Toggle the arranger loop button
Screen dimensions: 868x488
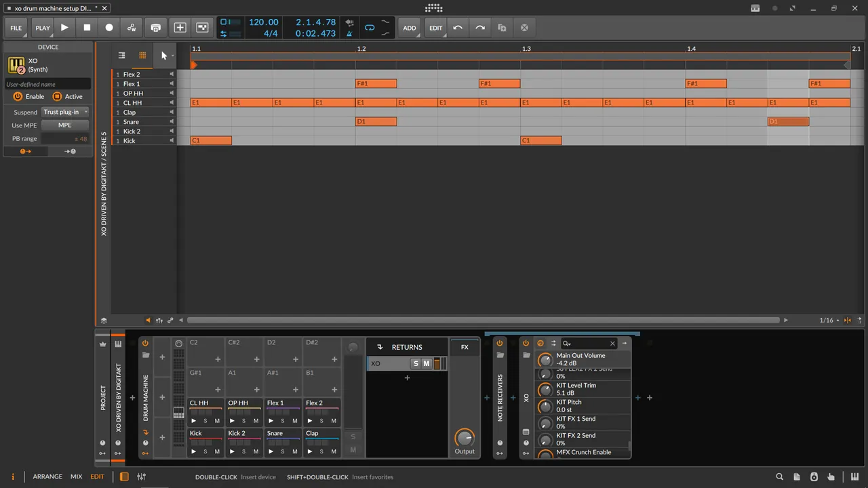click(370, 28)
